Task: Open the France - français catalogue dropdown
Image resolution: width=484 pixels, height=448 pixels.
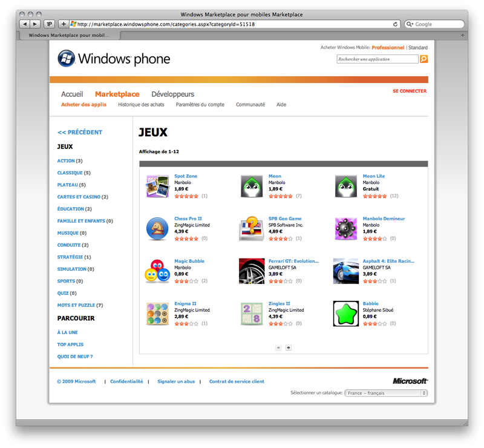Action: (386, 393)
